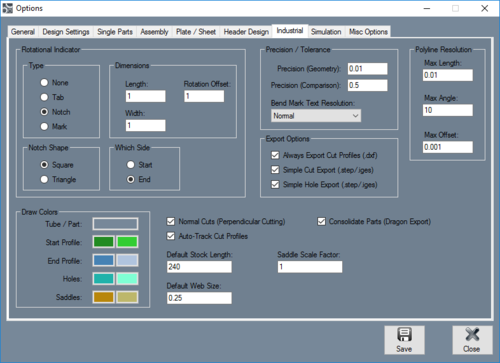The image size is (500, 363).
Task: Click the Precision (Geometry) field
Action: point(367,69)
